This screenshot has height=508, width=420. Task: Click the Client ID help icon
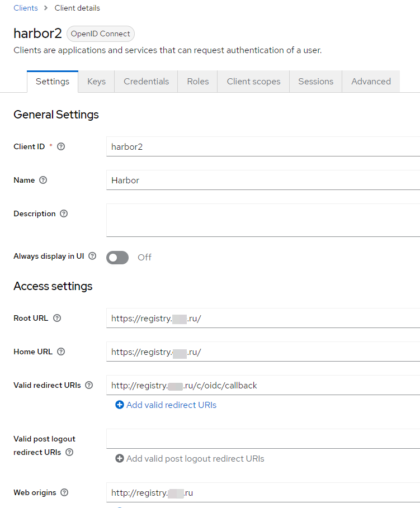[61, 146]
